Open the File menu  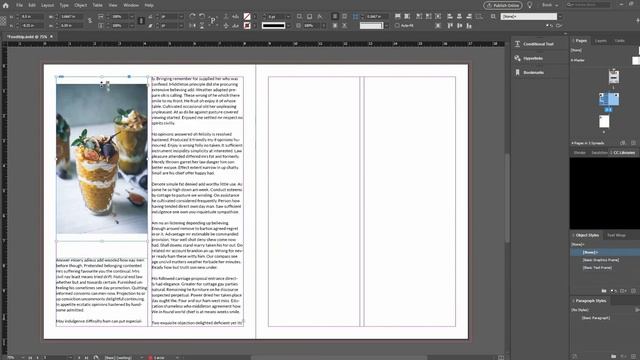(19, 5)
